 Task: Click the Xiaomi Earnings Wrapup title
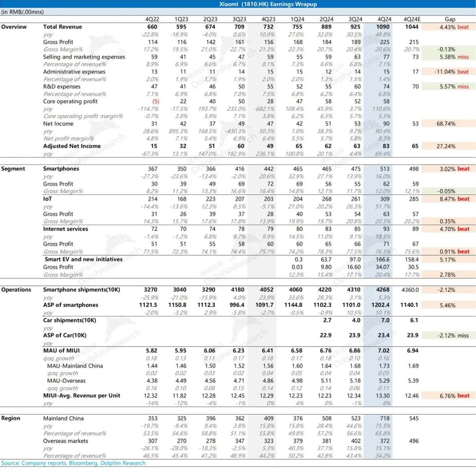268,4
